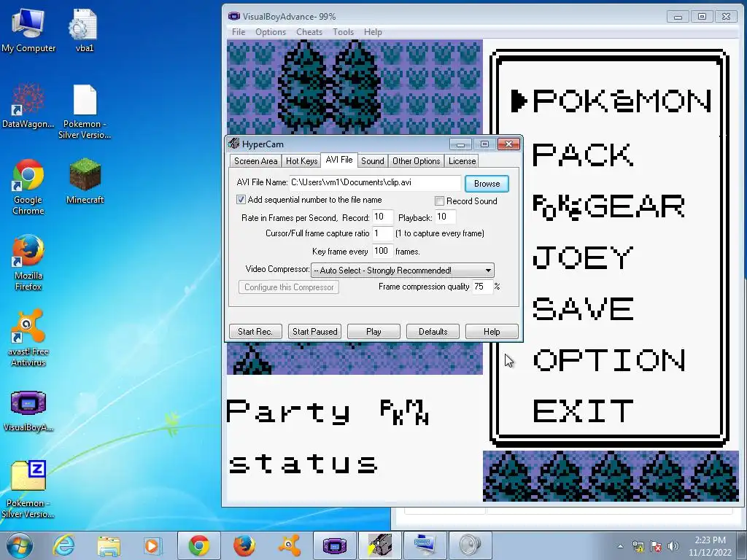Switch to VisualBoyAdvance taskbar button
The width and height of the screenshot is (747, 560).
(334, 545)
